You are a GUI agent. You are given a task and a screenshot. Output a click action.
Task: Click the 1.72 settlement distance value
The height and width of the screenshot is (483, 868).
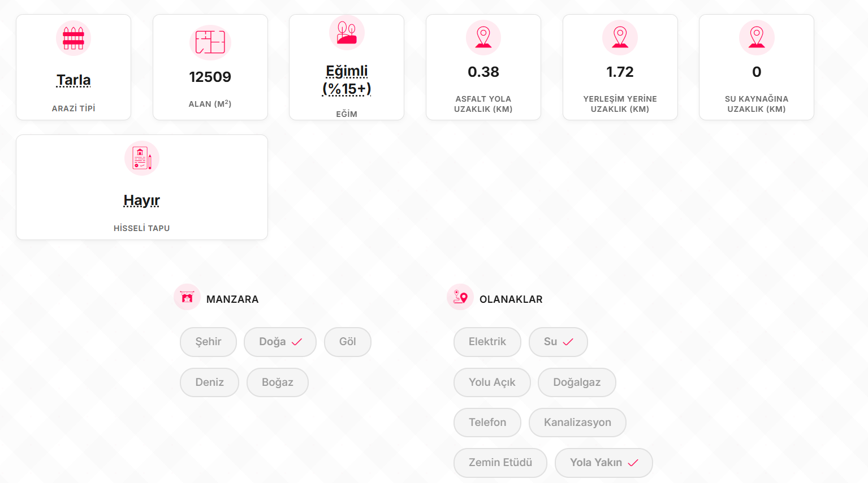coord(620,72)
